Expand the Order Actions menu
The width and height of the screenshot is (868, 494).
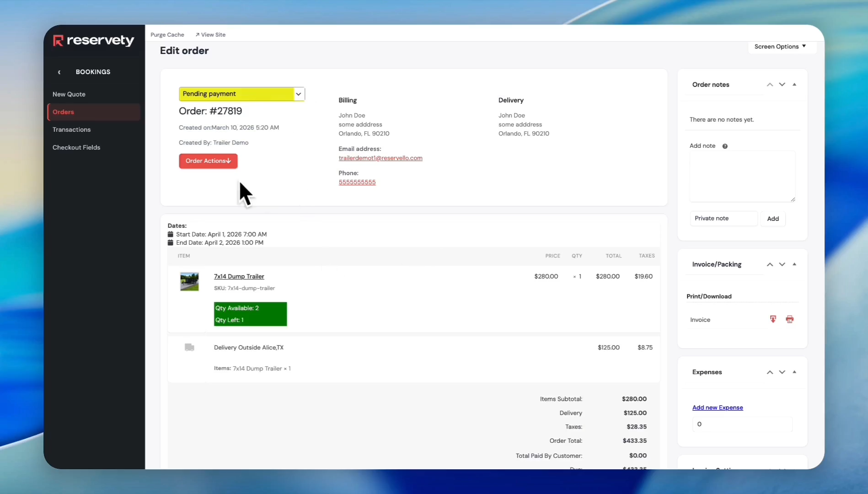tap(208, 161)
